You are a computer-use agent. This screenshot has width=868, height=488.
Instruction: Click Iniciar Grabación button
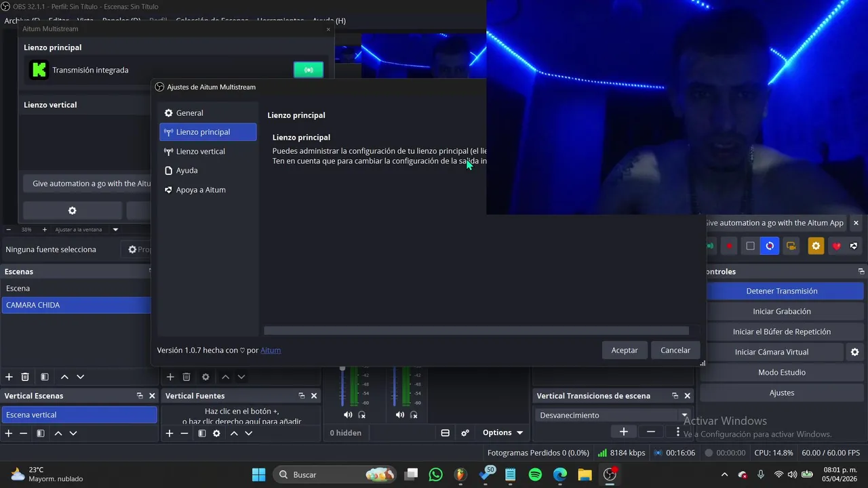pos(782,311)
